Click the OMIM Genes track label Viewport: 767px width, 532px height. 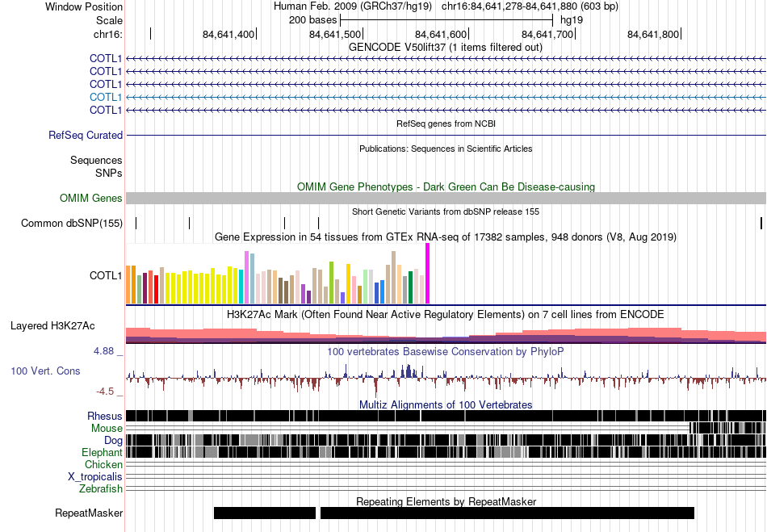pos(91,198)
